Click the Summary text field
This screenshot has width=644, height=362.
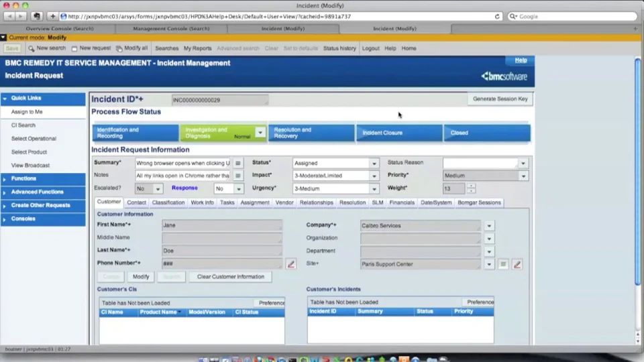click(182, 164)
